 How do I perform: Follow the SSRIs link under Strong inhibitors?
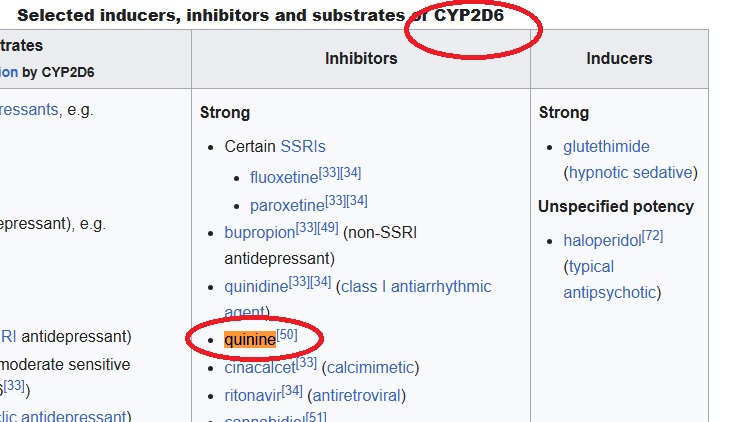tap(303, 146)
